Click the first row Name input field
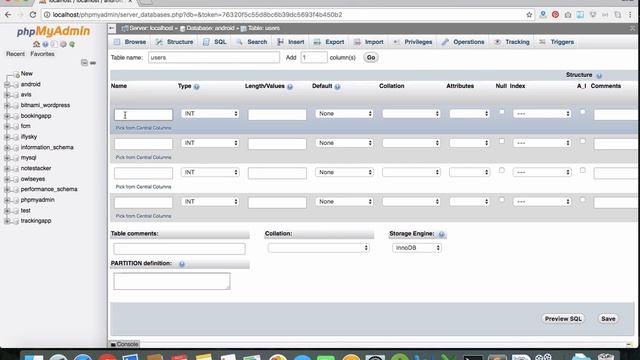The image size is (640, 360). pos(143,115)
